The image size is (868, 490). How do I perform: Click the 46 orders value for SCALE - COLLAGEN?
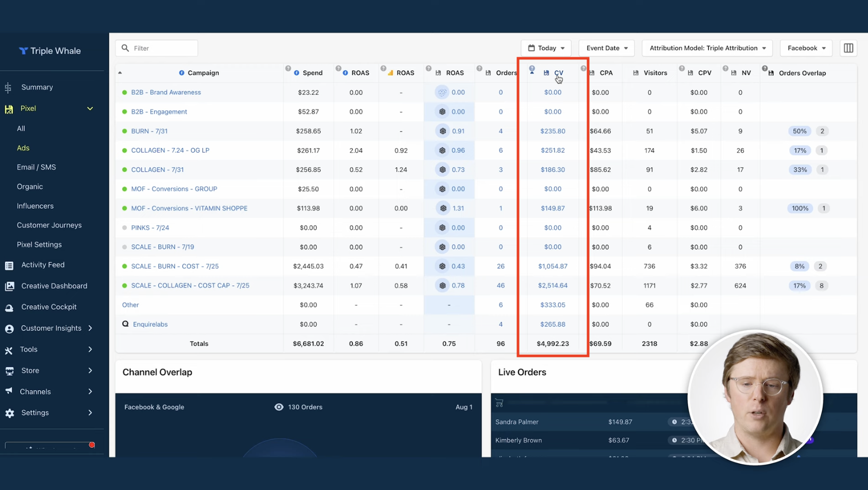click(x=500, y=286)
